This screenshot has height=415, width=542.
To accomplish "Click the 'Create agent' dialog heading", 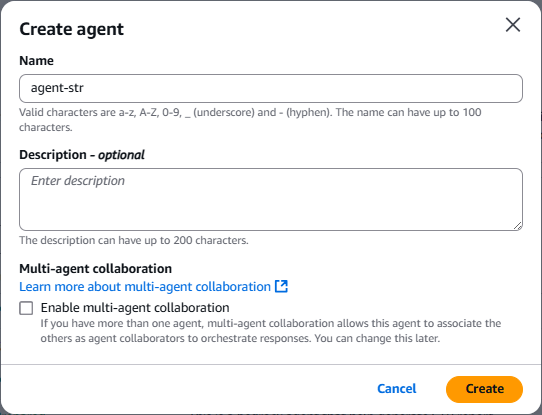I will click(71, 29).
